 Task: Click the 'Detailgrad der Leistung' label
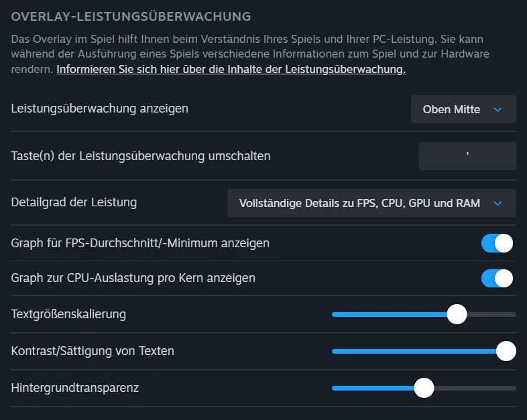pyautogui.click(x=74, y=202)
